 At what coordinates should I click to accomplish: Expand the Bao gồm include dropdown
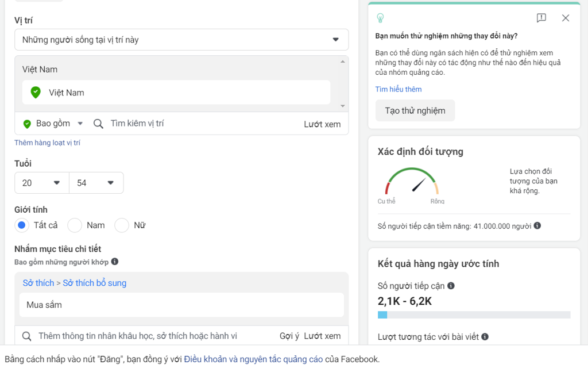point(53,124)
